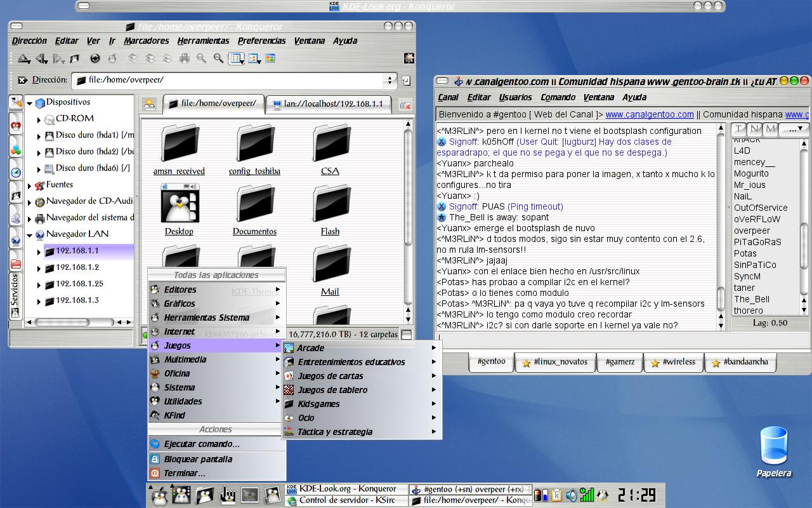Click the Home folder toolbar icon

[75, 58]
